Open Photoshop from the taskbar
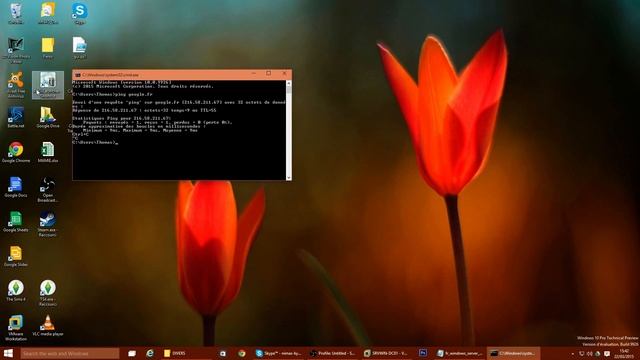The image size is (640, 360). 423,353
